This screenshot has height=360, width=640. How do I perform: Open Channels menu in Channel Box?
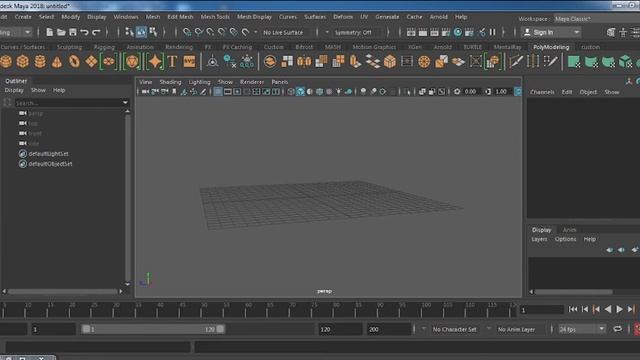click(542, 92)
